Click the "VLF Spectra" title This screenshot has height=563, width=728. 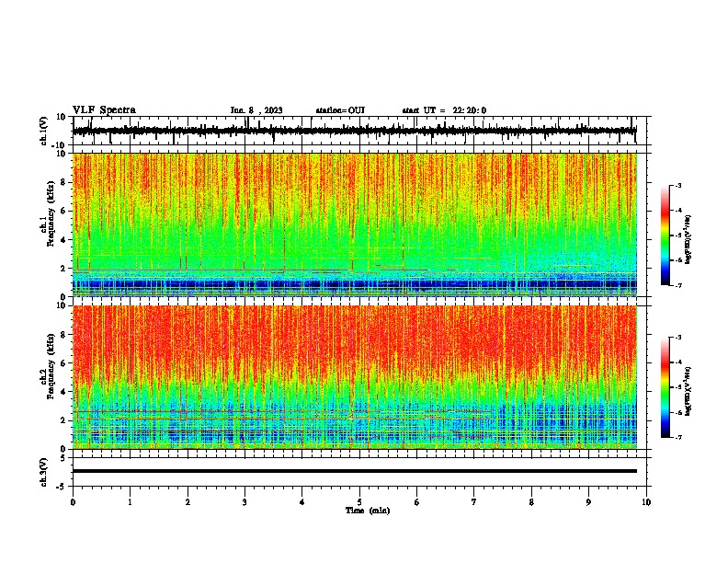[x=104, y=110]
